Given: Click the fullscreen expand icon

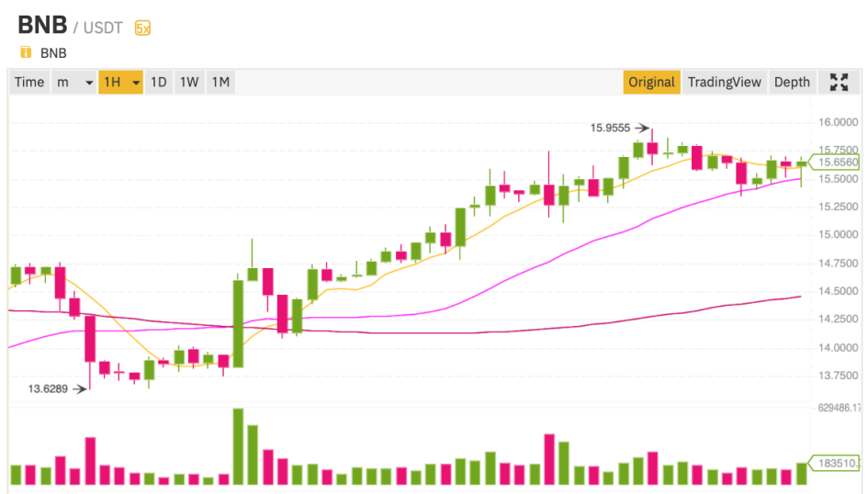Looking at the screenshot, I should pos(839,83).
